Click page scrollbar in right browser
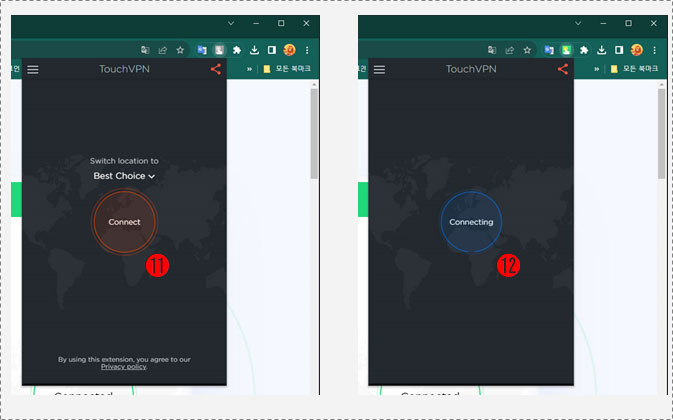This screenshot has height=420, width=673. coord(661,133)
